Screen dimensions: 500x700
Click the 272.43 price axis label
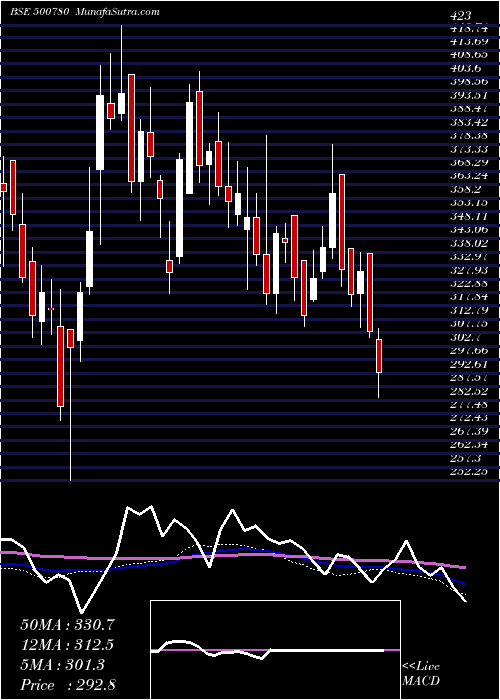coord(468,418)
